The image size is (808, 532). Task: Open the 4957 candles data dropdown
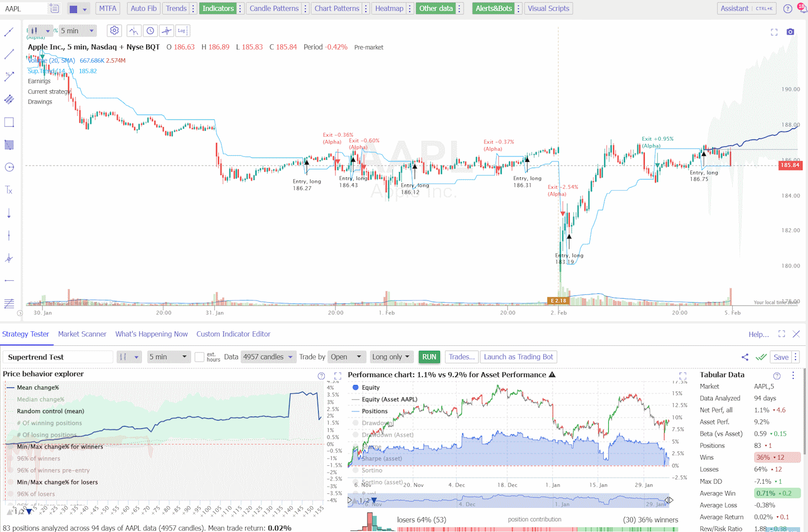click(269, 357)
